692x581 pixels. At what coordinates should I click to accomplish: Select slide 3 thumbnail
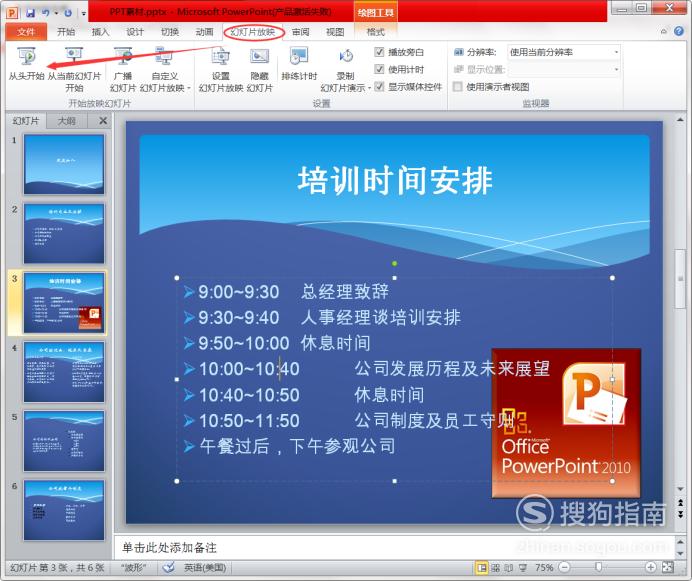64,303
